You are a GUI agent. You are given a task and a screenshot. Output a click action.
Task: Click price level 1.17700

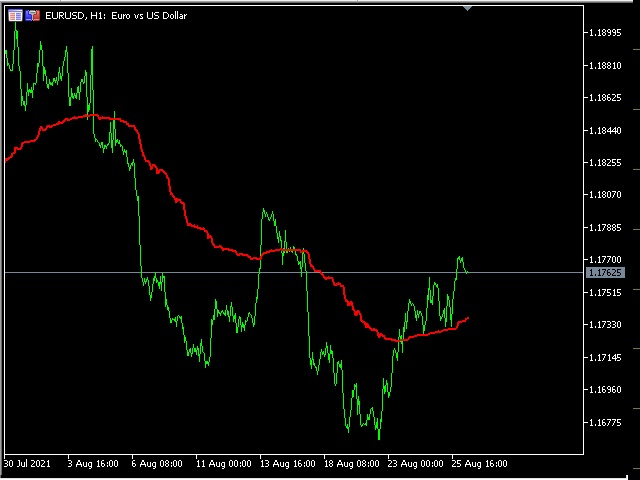605,260
